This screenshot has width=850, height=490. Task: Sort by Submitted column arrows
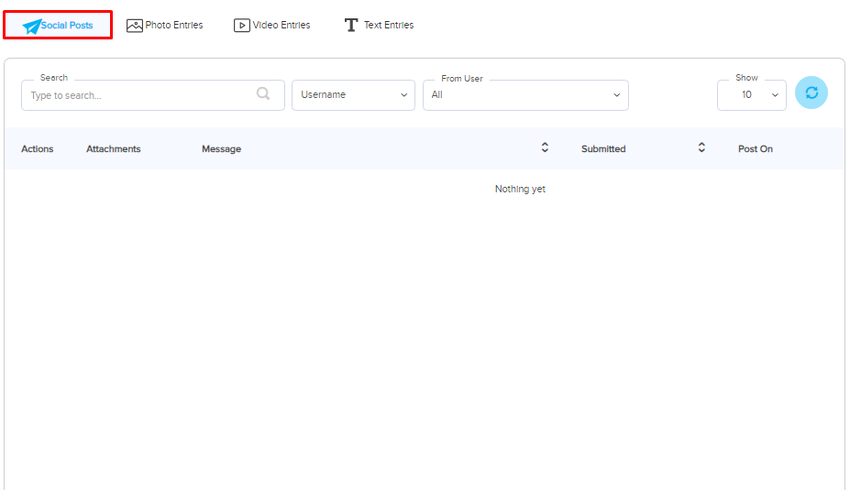tap(702, 148)
